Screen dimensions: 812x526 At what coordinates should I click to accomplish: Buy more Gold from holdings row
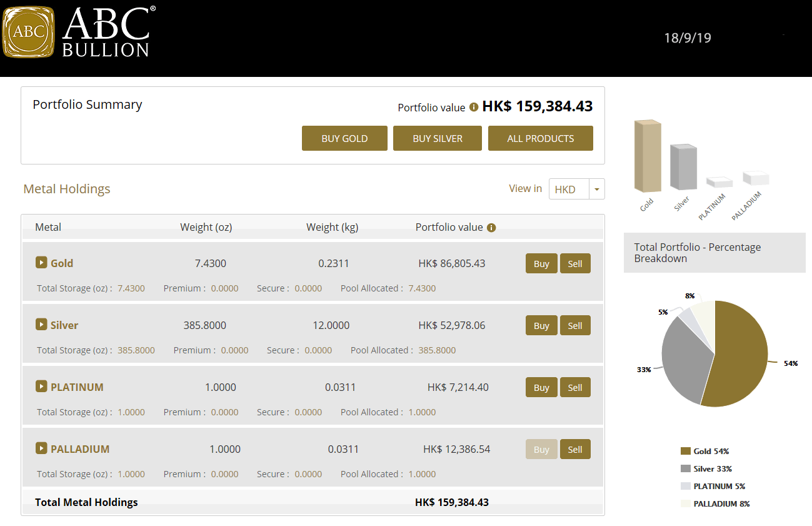[x=541, y=263]
